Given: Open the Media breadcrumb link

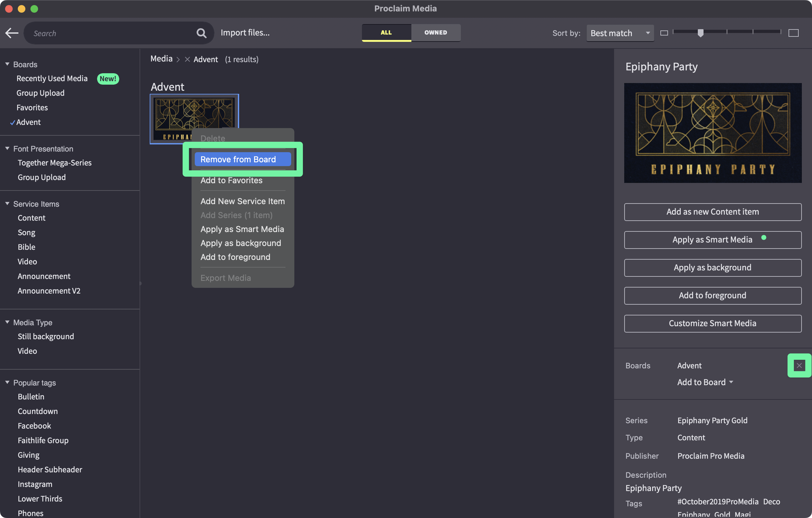Looking at the screenshot, I should click(x=161, y=59).
